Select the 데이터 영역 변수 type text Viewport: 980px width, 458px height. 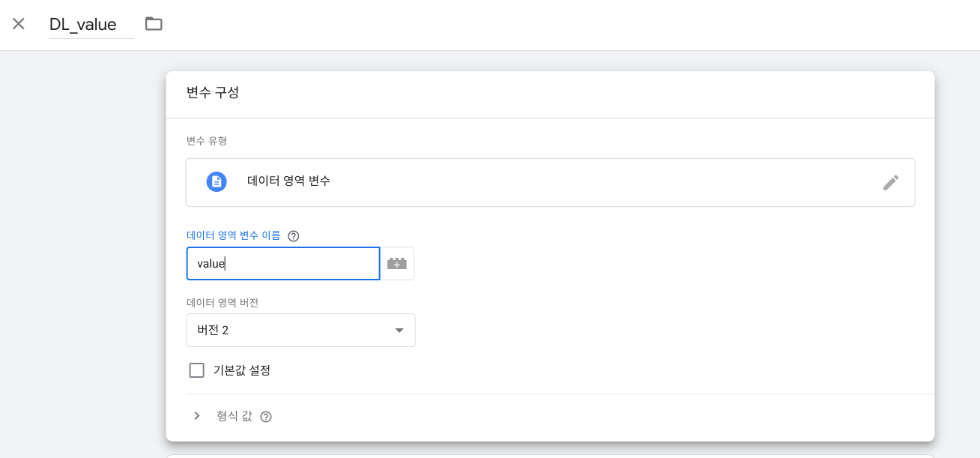[x=288, y=181]
